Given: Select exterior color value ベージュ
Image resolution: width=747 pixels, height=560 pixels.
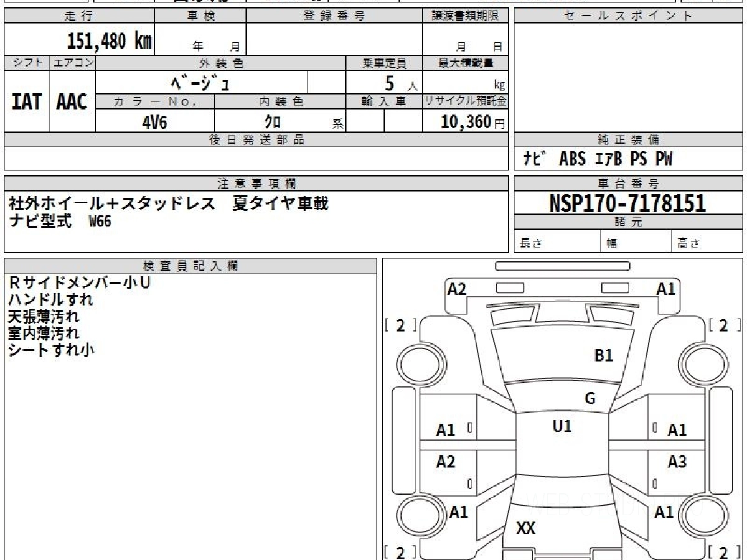Looking at the screenshot, I should [201, 82].
